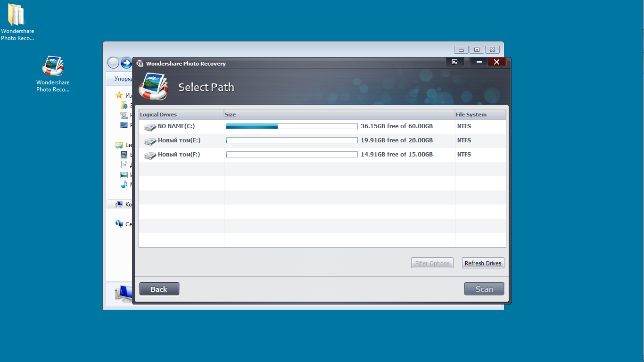Click the Recent Places icon in Explorer sidebar
644x362 pixels.
coord(124,115)
